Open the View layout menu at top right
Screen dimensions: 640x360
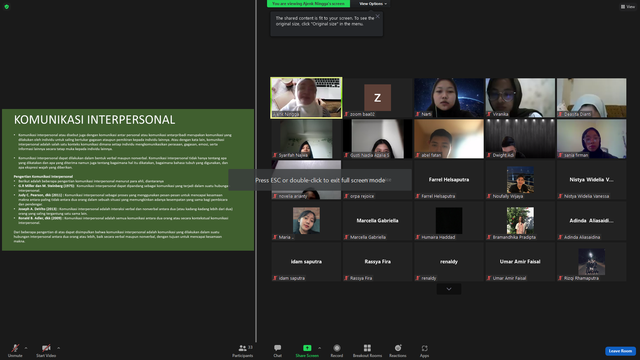(x=628, y=7)
